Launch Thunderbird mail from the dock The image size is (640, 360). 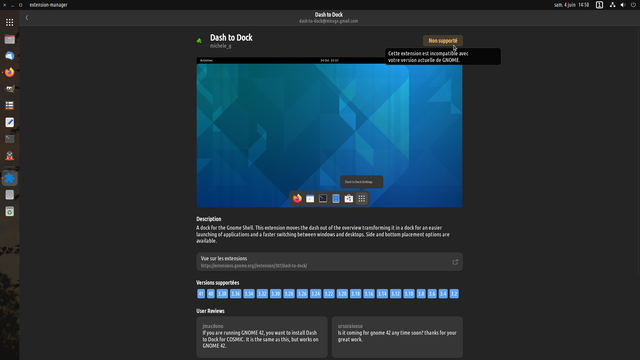[9, 56]
